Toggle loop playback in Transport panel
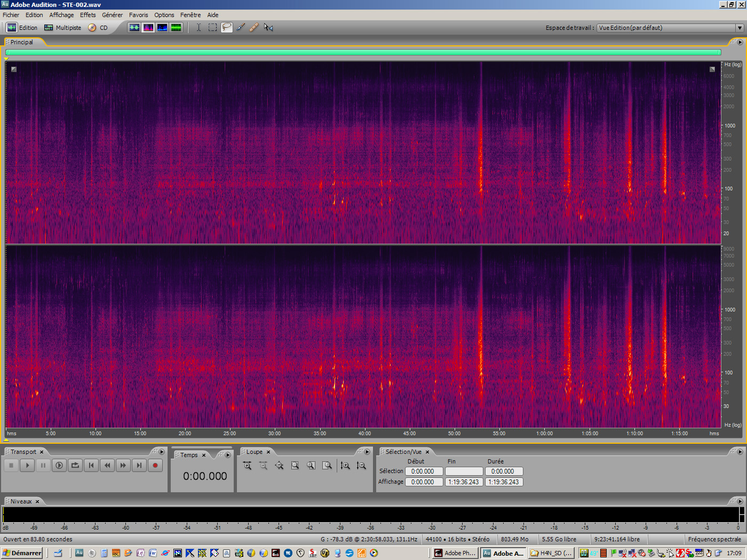 75,465
